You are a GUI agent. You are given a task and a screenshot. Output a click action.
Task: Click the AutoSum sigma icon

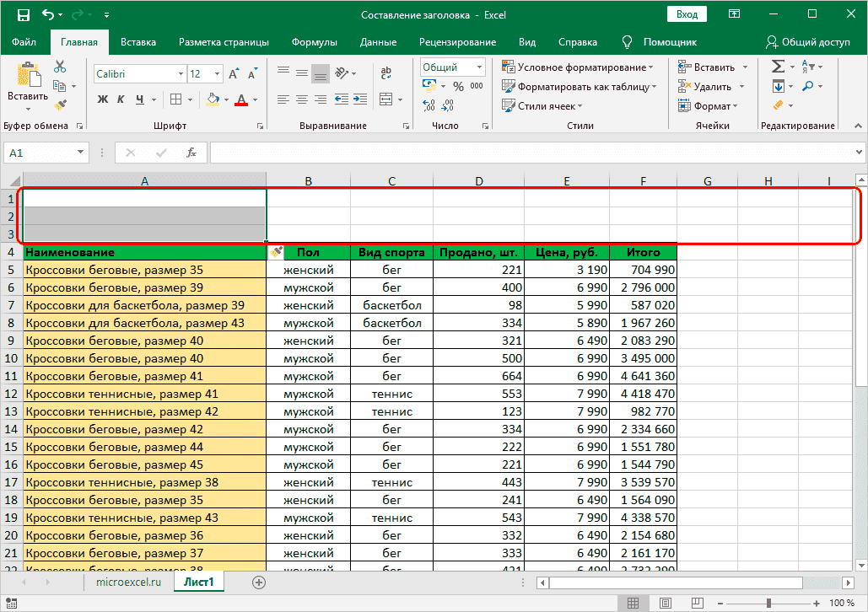point(778,67)
